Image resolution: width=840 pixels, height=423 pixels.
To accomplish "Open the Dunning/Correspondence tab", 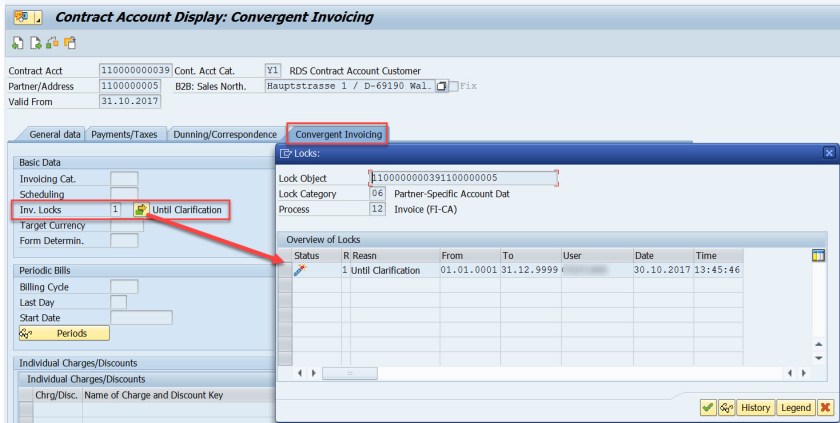I will pos(225,134).
